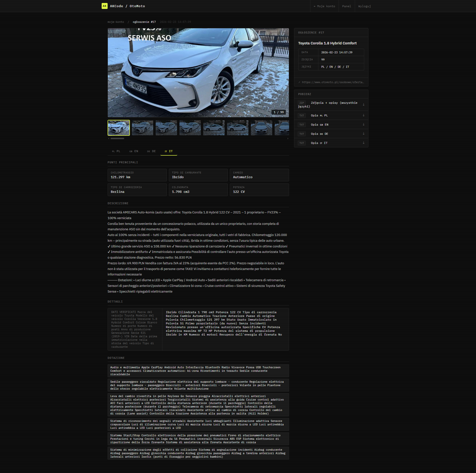This screenshot has width=476, height=473.
Task: Download Opis EN text file
Action: click(x=331, y=125)
